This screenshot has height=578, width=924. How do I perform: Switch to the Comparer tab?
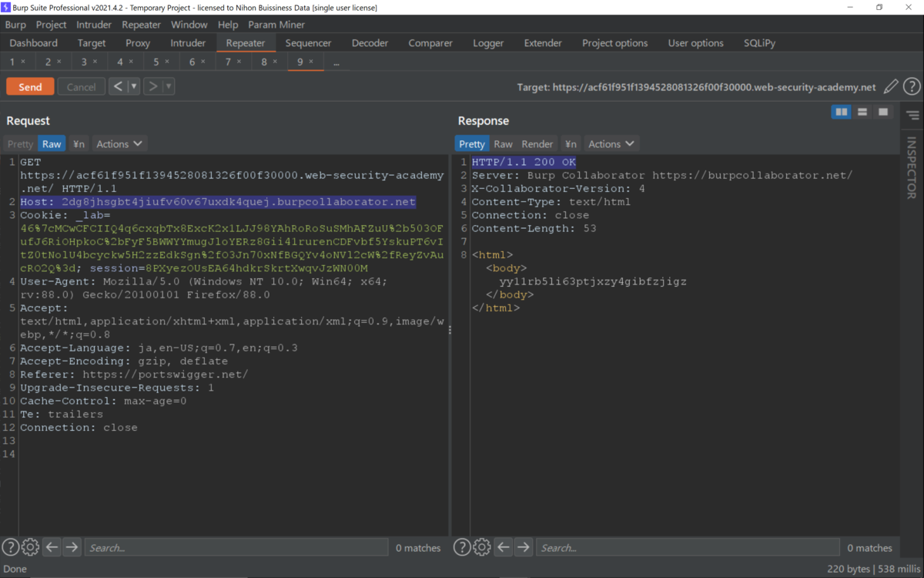point(429,43)
